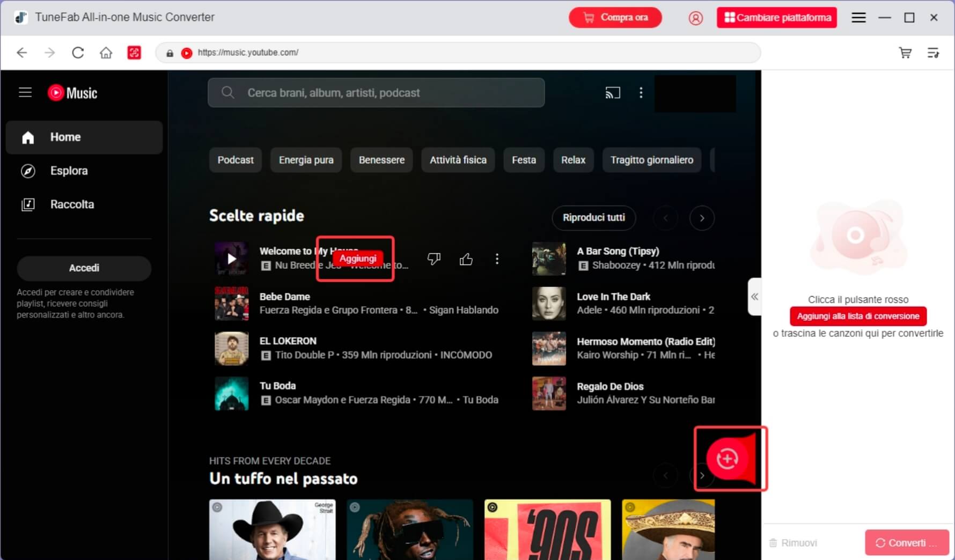Reload the page with refresh icon
The height and width of the screenshot is (560, 955).
tap(78, 53)
